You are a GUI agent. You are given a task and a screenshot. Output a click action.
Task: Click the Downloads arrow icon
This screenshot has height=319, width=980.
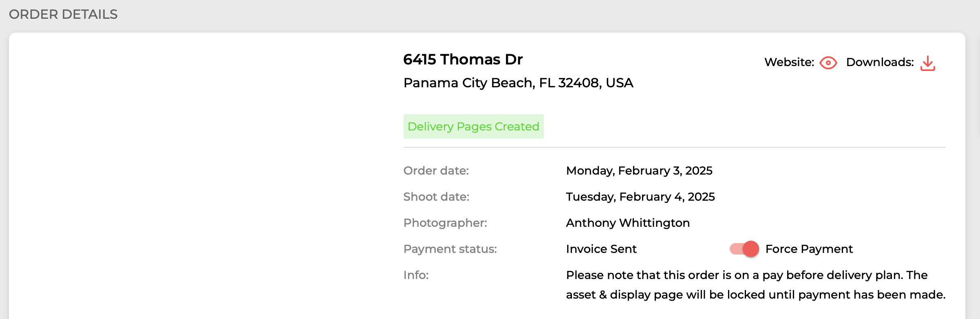[927, 63]
